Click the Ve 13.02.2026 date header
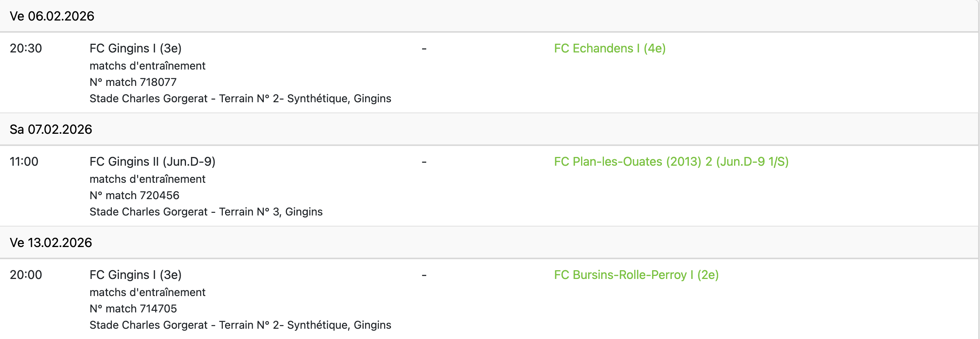This screenshot has height=339, width=980. (51, 242)
